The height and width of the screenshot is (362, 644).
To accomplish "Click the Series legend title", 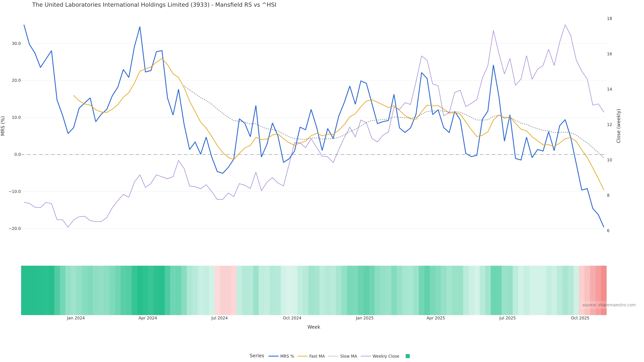I will [257, 356].
